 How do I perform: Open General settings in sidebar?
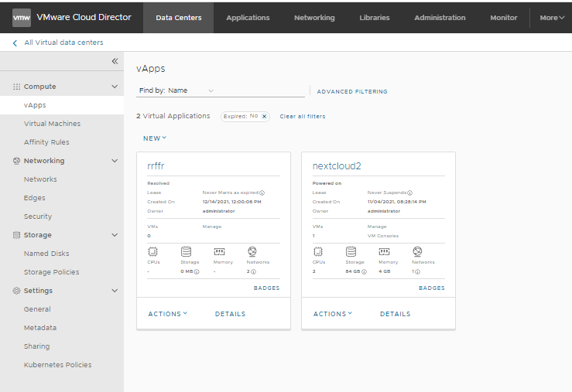pos(37,309)
